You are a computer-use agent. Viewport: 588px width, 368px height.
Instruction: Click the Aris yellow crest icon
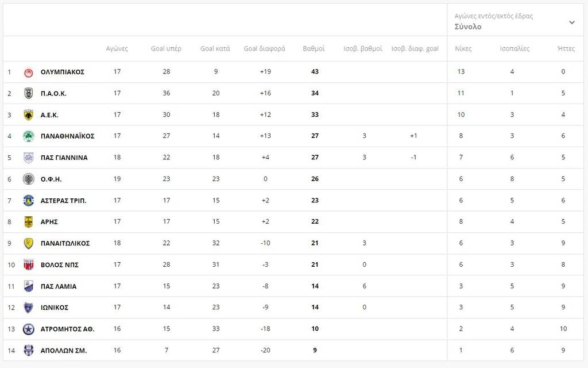click(x=28, y=221)
